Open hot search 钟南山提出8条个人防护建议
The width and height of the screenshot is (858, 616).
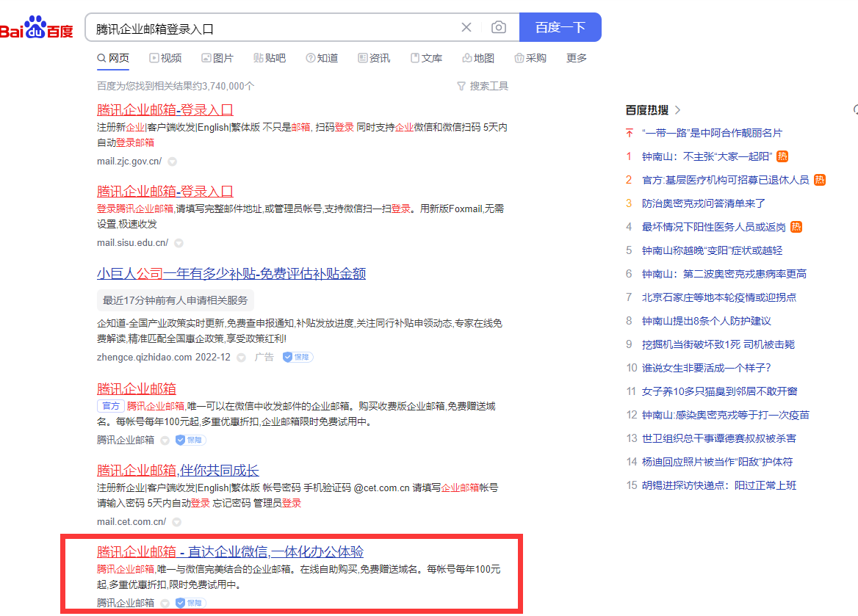click(x=707, y=321)
